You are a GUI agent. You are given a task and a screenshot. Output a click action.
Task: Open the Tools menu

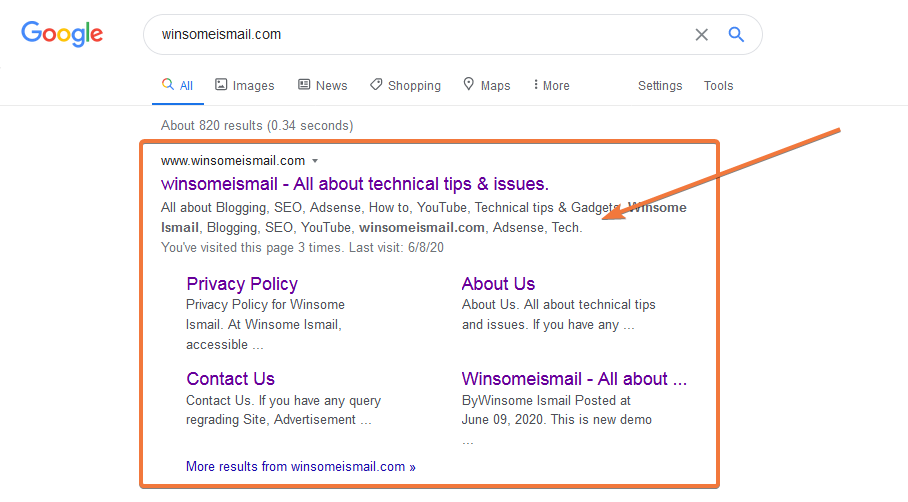coord(718,86)
